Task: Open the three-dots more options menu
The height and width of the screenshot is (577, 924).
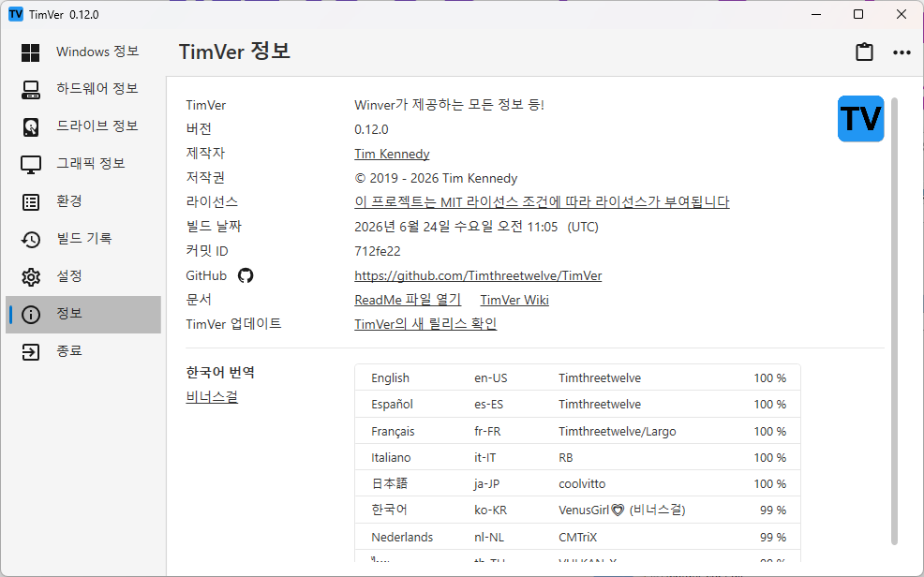Action: point(902,52)
